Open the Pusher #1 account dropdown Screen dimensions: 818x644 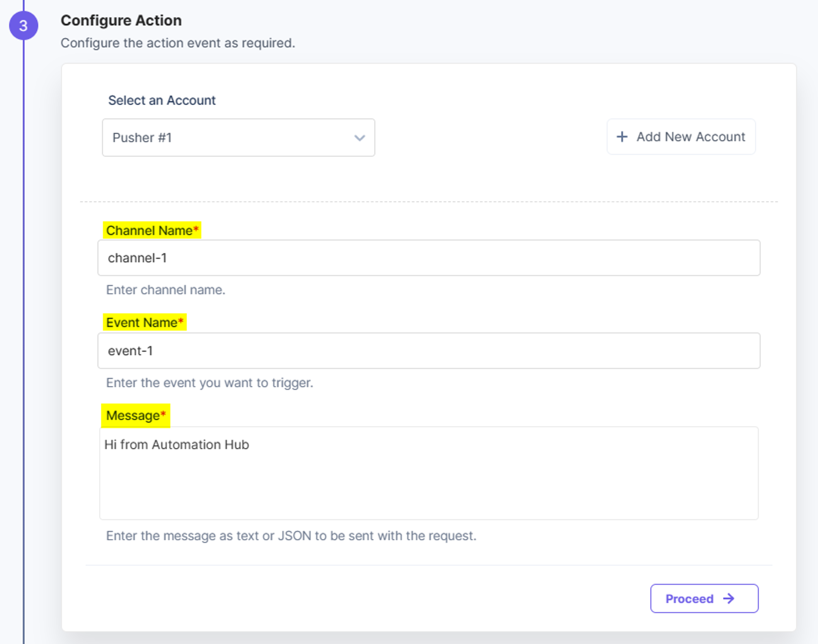(x=238, y=138)
